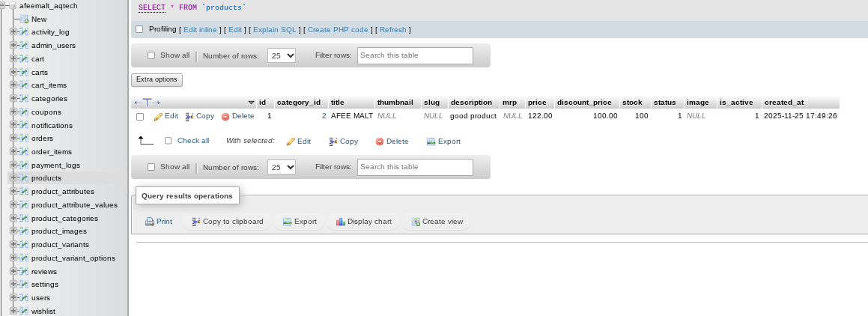
Task: Open Display chart from results operations
Action: click(341, 222)
